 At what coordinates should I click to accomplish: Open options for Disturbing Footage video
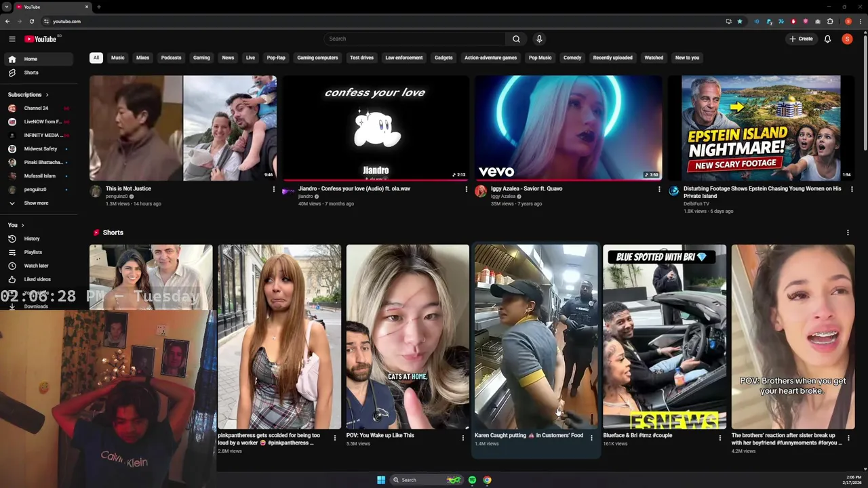[x=852, y=189]
